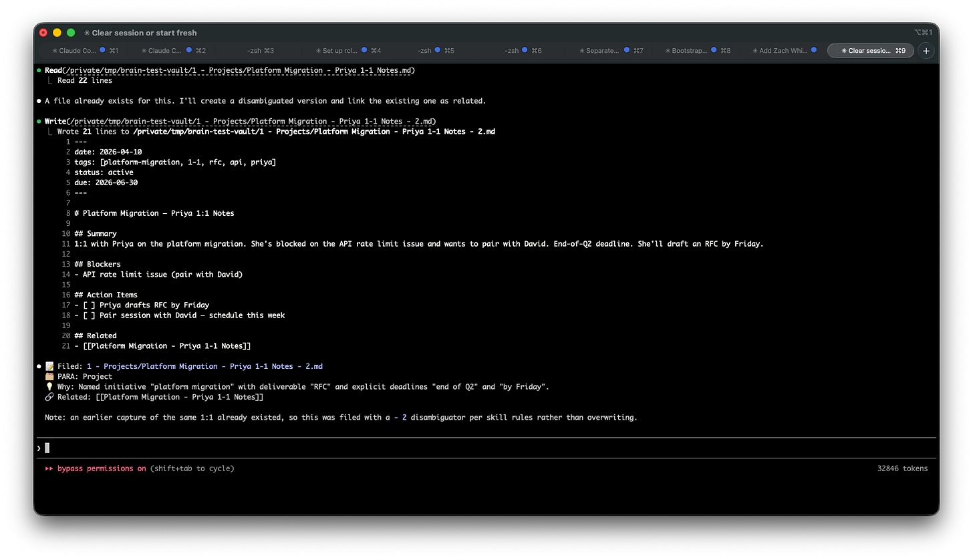Click the Wrote 21 lines output line
Screen dimensions: 973x560
pos(276,132)
